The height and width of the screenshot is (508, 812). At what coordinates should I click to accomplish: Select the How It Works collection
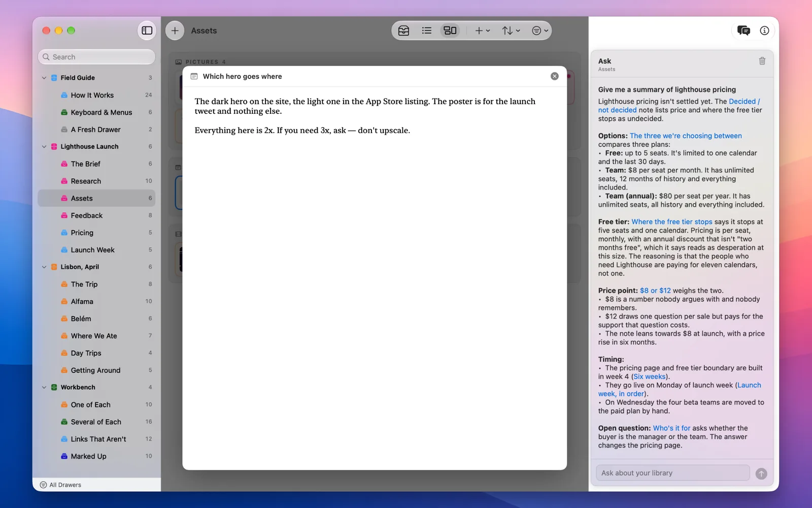click(x=96, y=95)
